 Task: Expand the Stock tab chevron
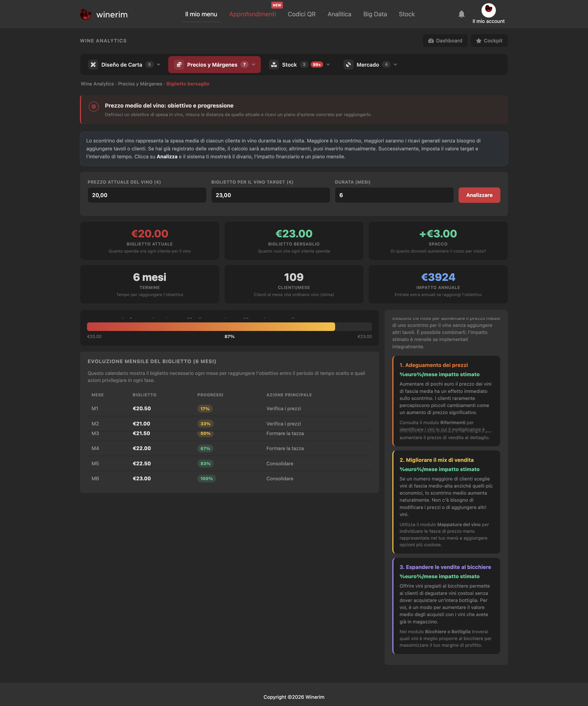[328, 65]
